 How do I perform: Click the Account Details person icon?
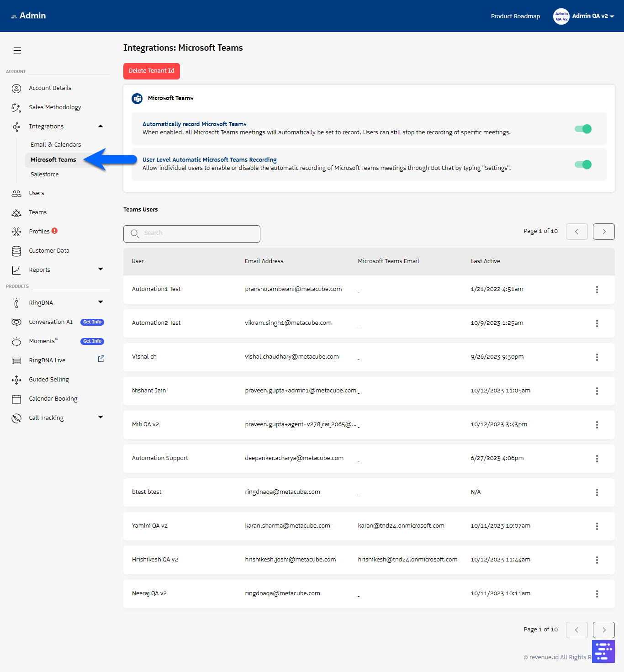[16, 88]
